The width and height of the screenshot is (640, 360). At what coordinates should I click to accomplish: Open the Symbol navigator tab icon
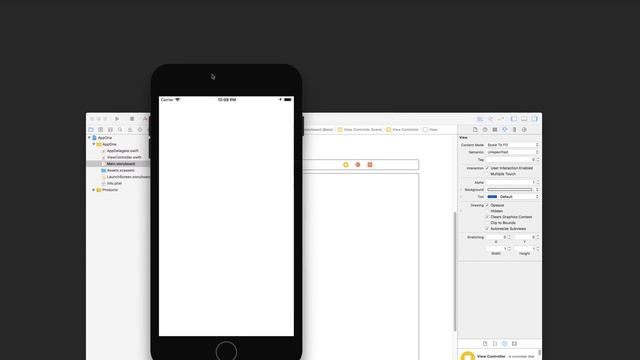[101, 130]
